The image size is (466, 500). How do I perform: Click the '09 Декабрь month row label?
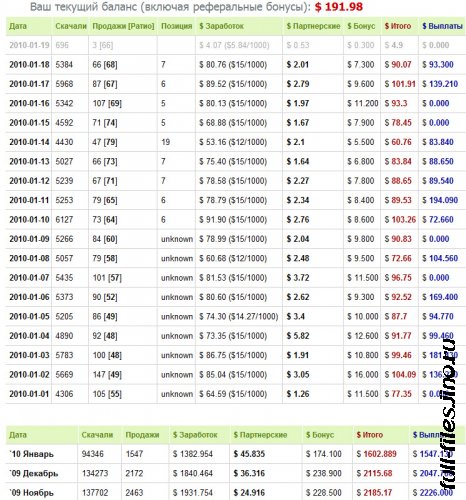pos(34,473)
